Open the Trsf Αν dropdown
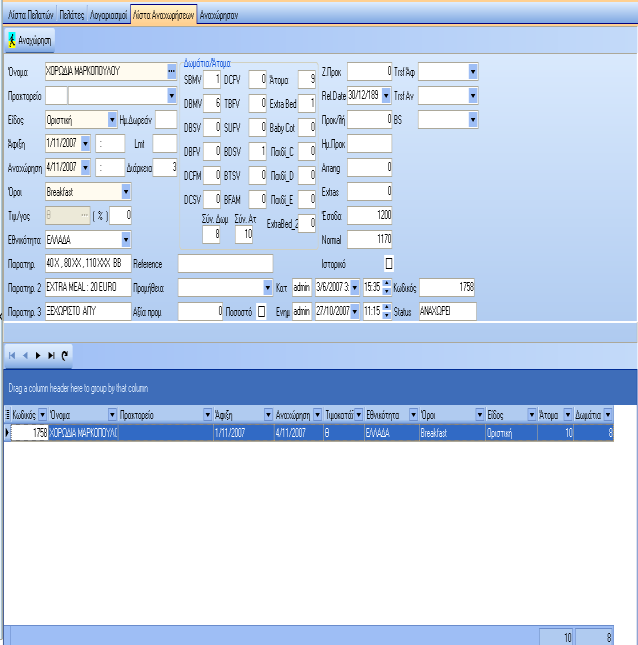This screenshot has width=638, height=645. 473,96
